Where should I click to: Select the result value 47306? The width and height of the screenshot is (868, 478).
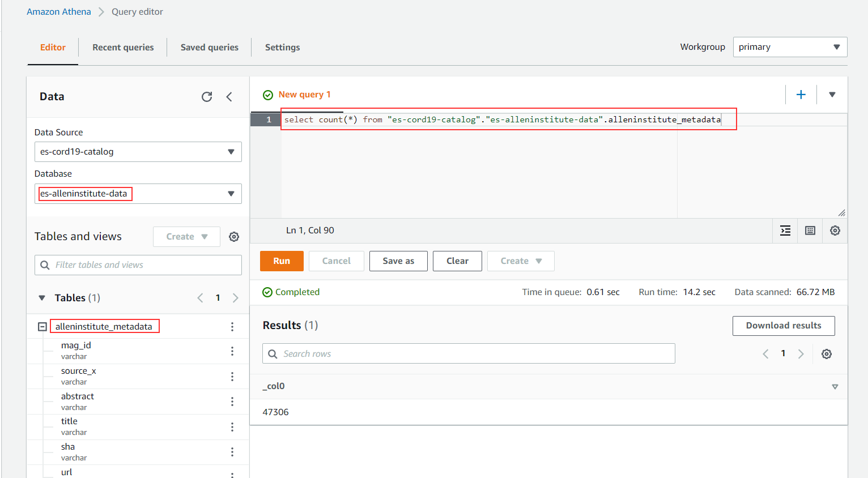click(276, 412)
